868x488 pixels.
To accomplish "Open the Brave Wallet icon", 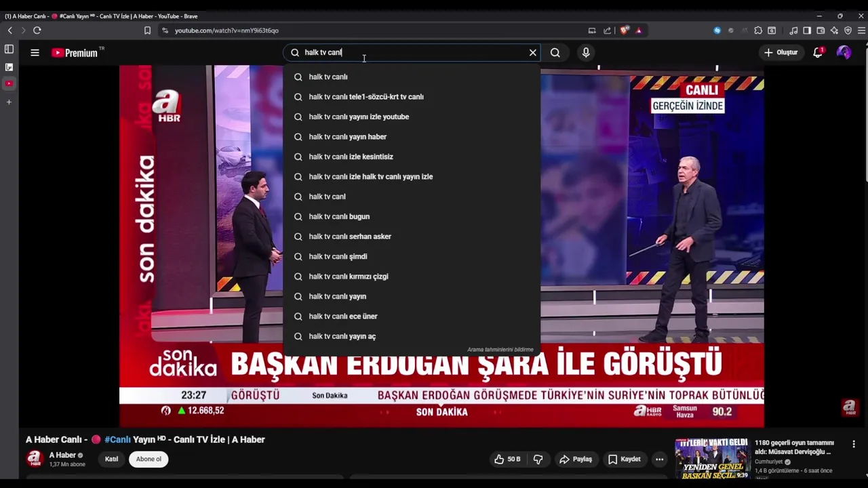I will (x=821, y=30).
